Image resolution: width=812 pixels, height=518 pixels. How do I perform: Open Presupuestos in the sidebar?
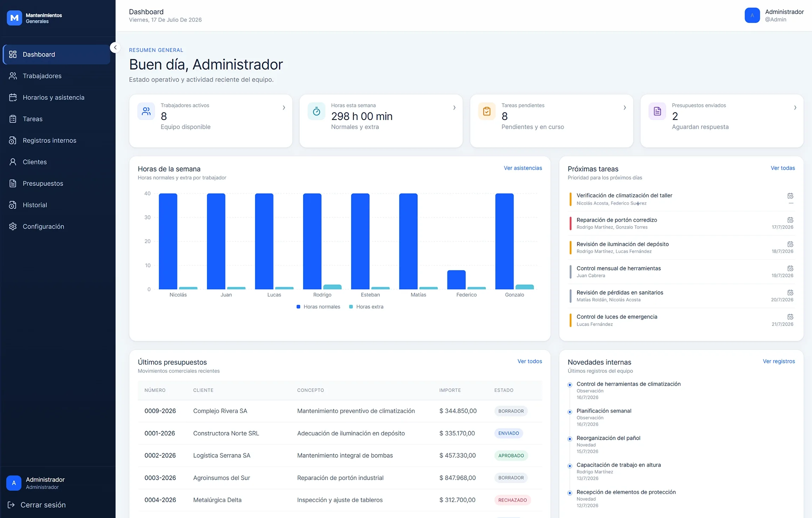click(x=56, y=184)
